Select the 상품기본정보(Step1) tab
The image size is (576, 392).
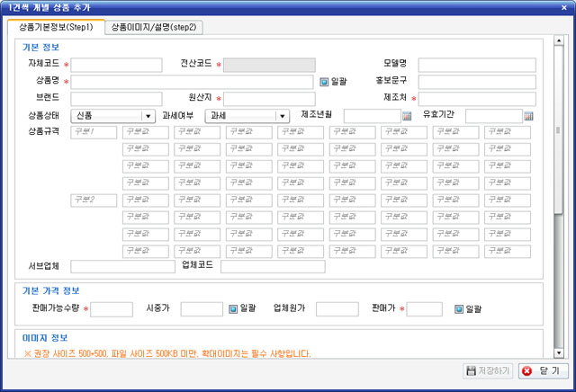coord(56,27)
